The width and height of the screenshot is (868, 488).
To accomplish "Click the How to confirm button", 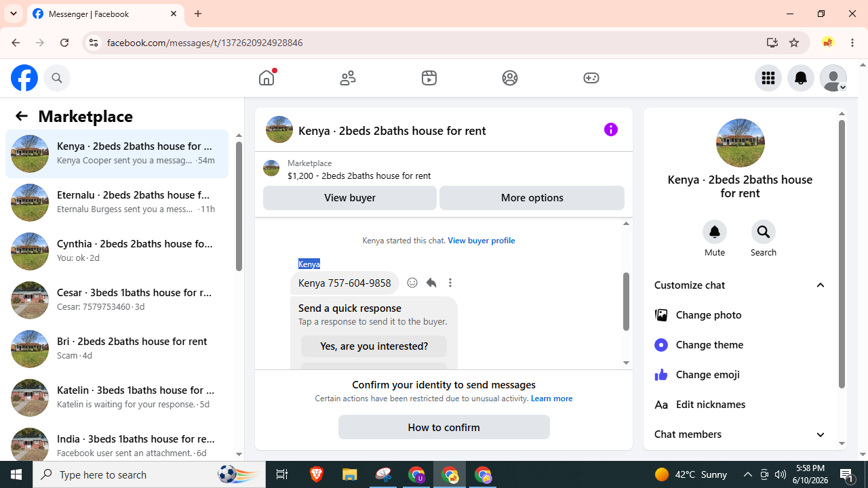I will (x=444, y=428).
